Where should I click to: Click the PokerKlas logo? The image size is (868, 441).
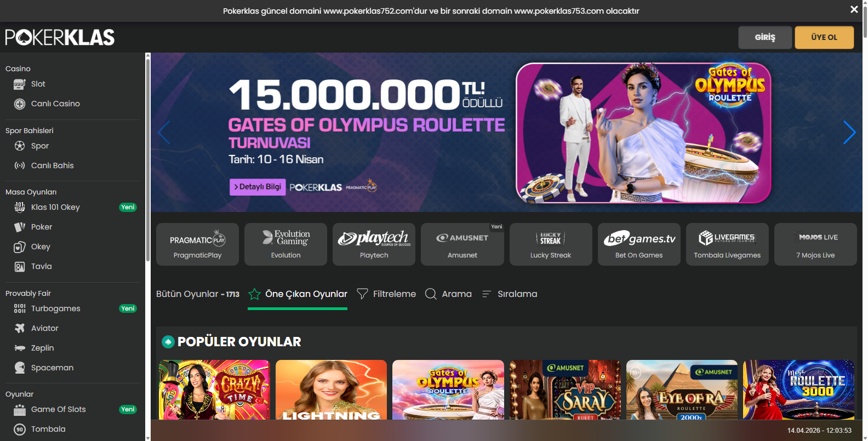pyautogui.click(x=60, y=37)
